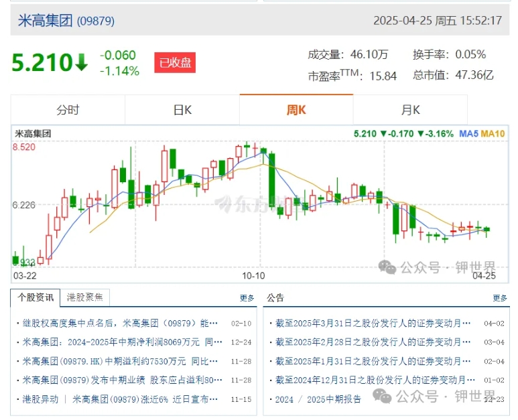Click the 6.226 price axis label
The image size is (518, 420).
point(23,205)
